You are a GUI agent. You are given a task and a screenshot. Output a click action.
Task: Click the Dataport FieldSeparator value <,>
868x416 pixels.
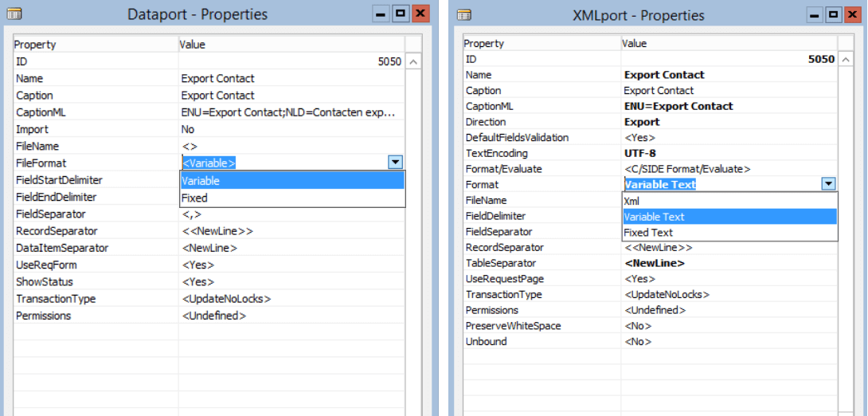pos(192,214)
